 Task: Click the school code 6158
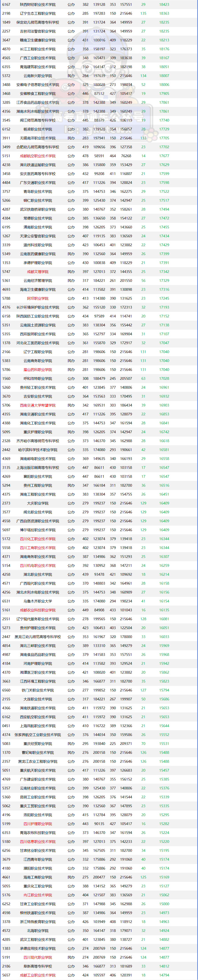coord(6,316)
